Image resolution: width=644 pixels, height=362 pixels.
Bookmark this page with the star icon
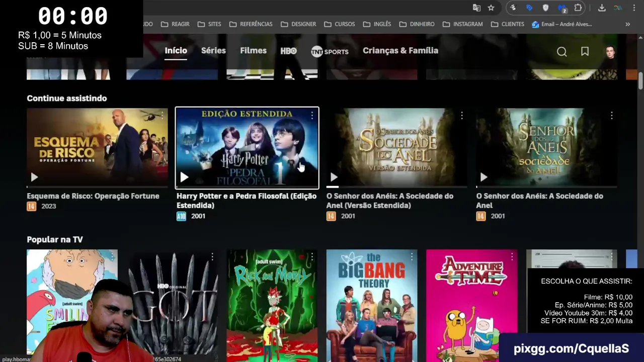491,8
